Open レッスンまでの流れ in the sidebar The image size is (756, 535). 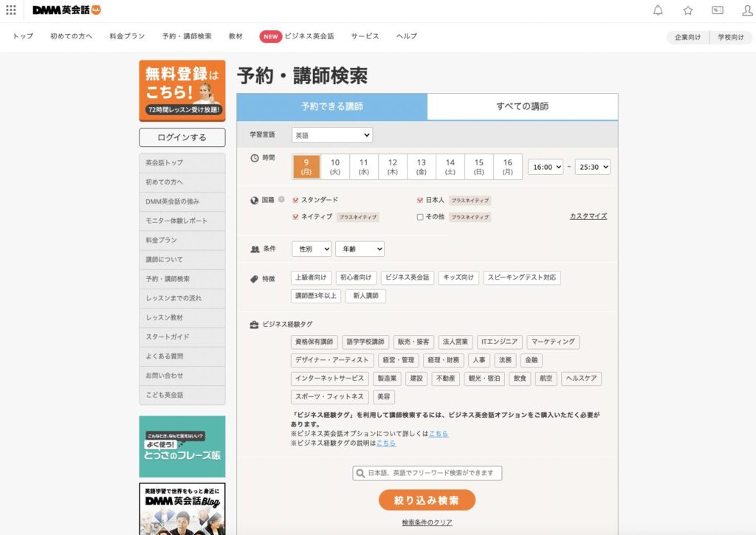click(x=182, y=298)
